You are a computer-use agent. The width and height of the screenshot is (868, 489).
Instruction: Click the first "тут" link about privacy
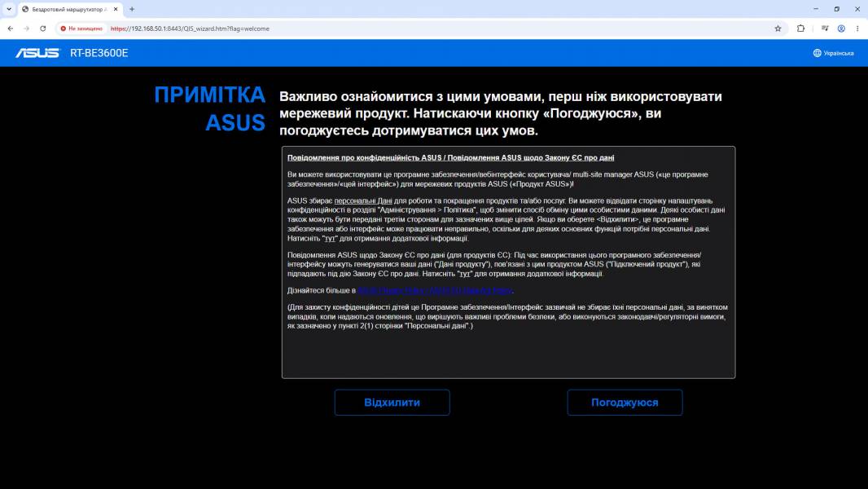330,238
